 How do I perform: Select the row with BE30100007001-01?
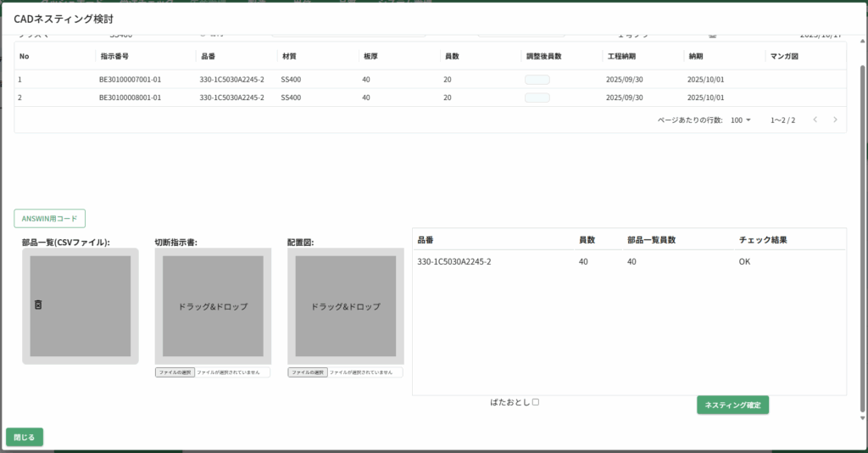pos(130,80)
